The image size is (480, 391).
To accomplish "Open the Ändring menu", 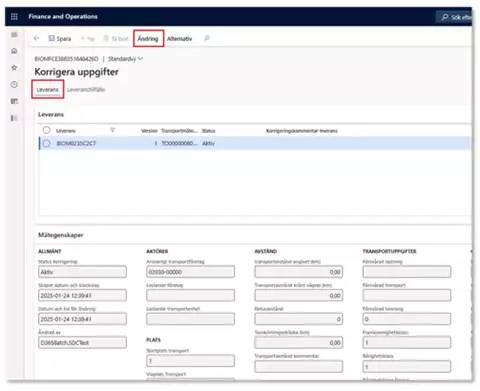I will point(148,39).
